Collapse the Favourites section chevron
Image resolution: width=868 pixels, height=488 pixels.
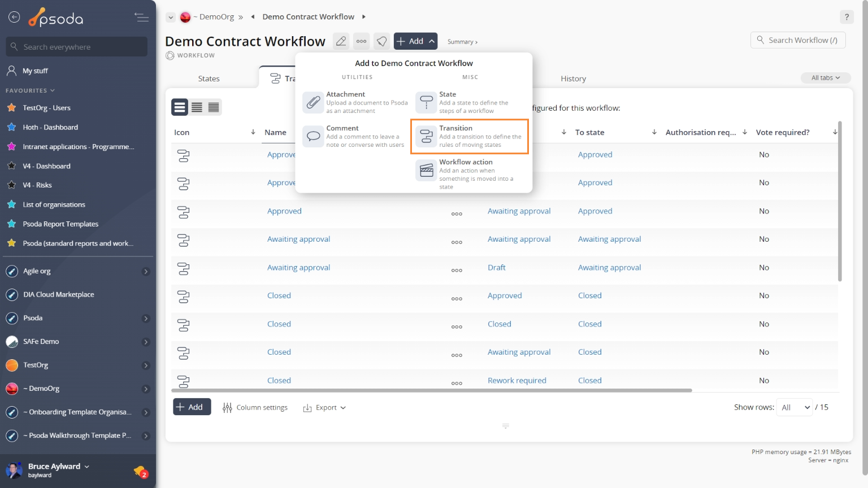(53, 90)
